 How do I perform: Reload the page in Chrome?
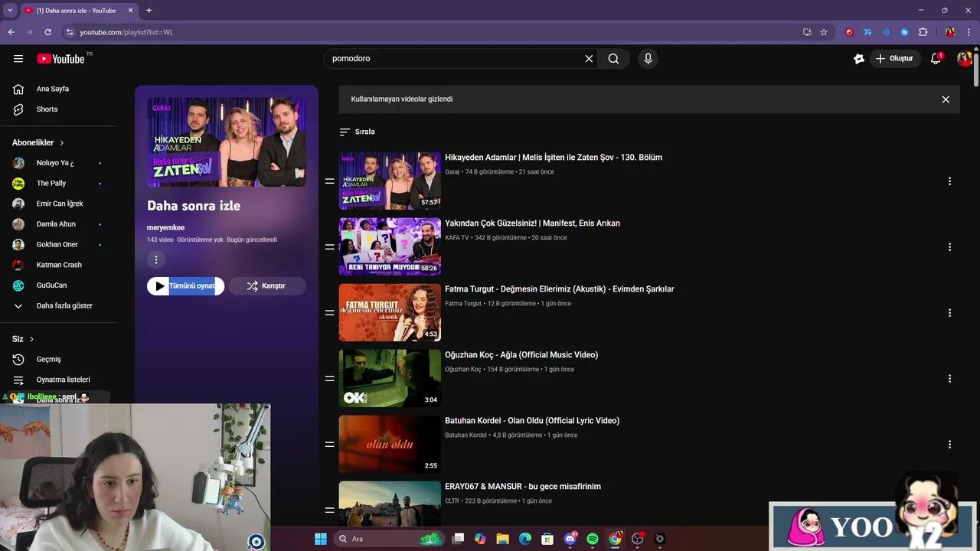(47, 32)
